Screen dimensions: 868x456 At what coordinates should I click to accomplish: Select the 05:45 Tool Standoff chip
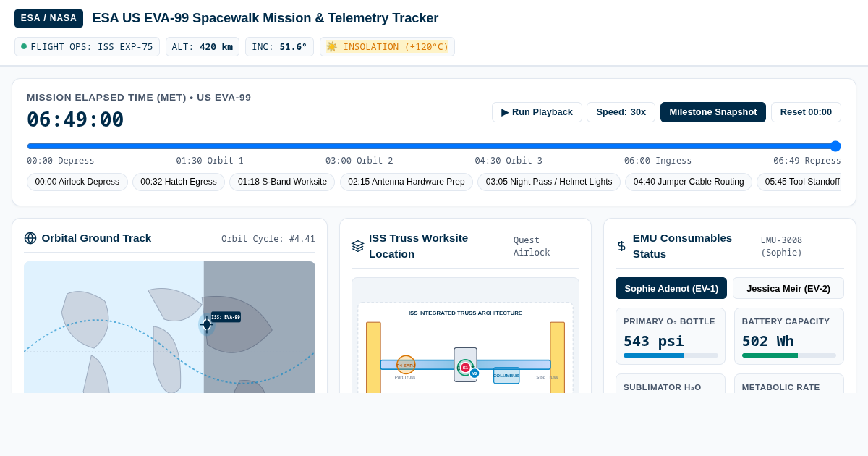click(x=799, y=182)
